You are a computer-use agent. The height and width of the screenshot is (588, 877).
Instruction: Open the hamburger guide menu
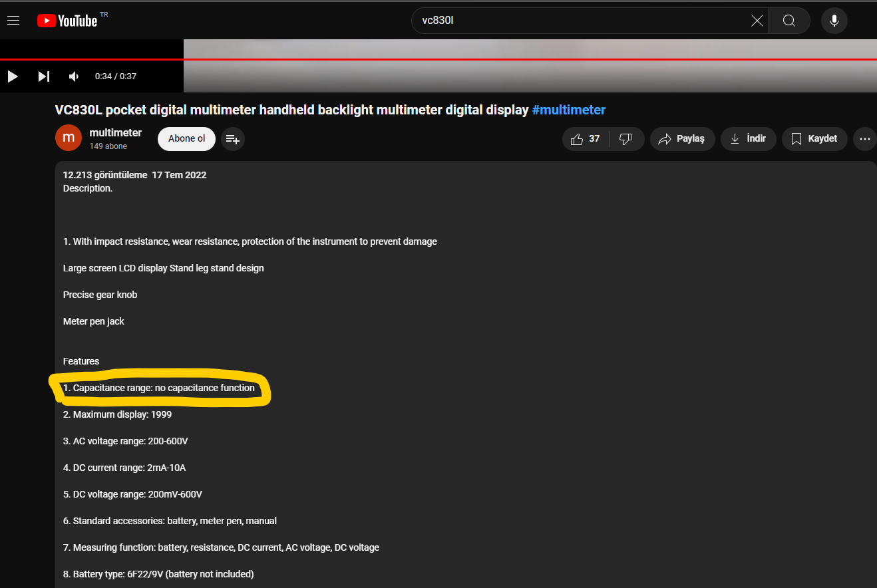(x=13, y=21)
